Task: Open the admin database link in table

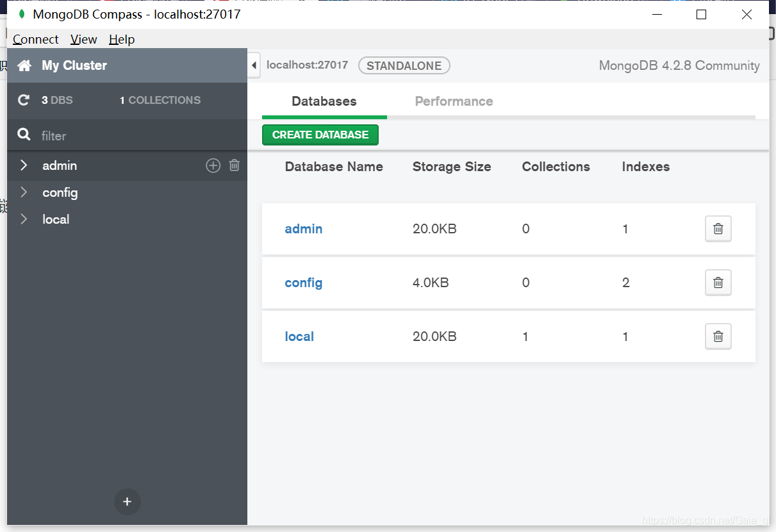Action: (x=304, y=229)
